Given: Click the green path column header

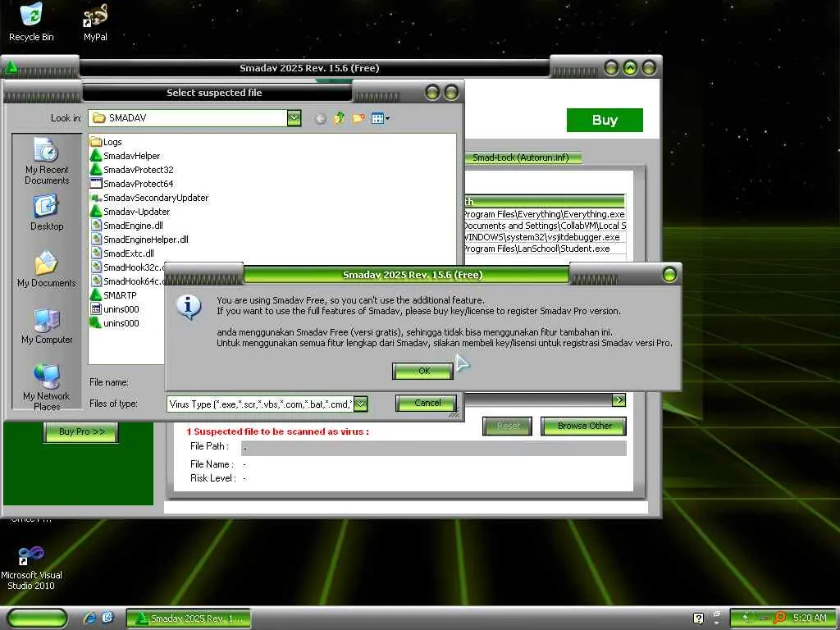Looking at the screenshot, I should coord(545,202).
